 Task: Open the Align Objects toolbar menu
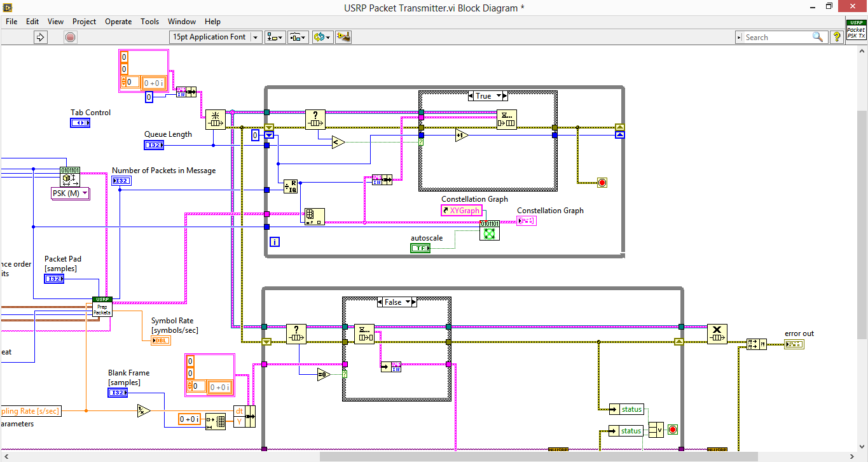tap(275, 37)
